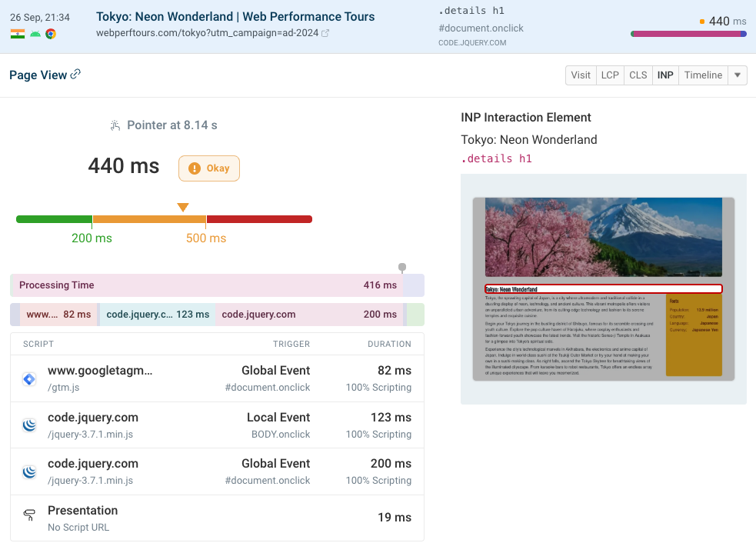
Task: Click jQuery icon in the 123 ms row
Action: pyautogui.click(x=29, y=425)
